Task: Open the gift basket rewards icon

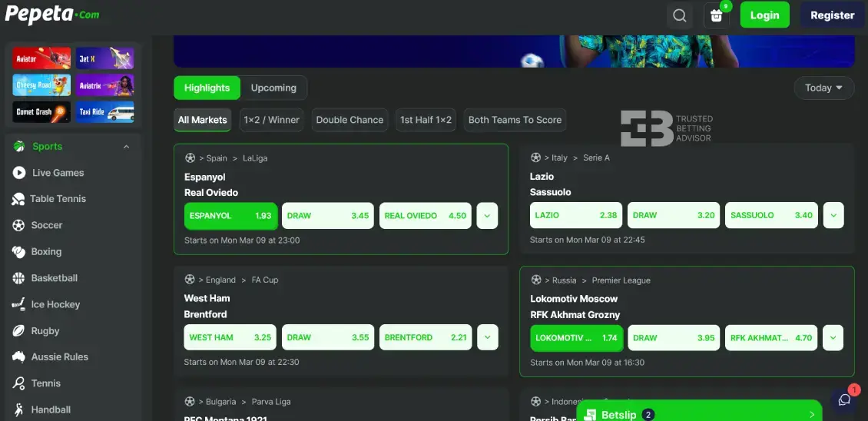Action: tap(717, 15)
